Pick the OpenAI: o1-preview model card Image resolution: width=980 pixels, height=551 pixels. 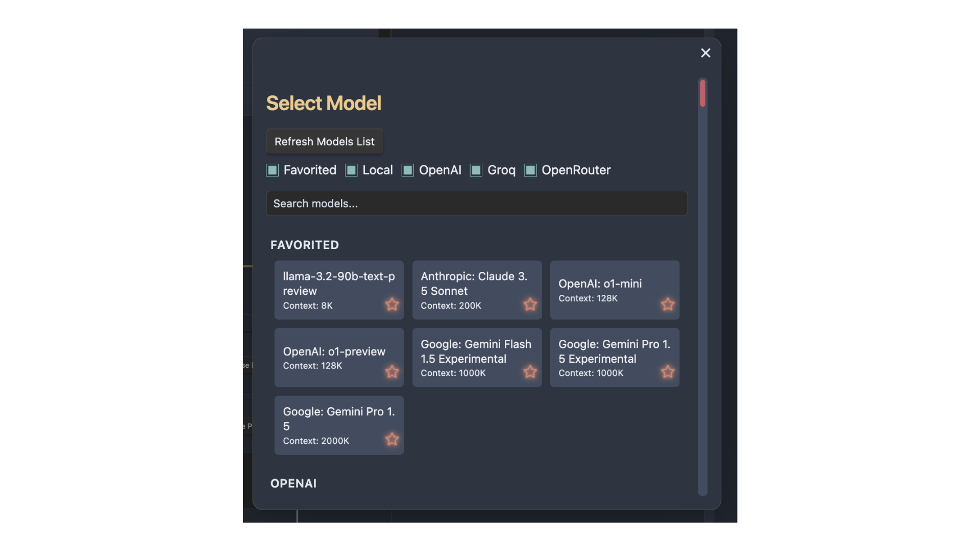click(x=339, y=358)
